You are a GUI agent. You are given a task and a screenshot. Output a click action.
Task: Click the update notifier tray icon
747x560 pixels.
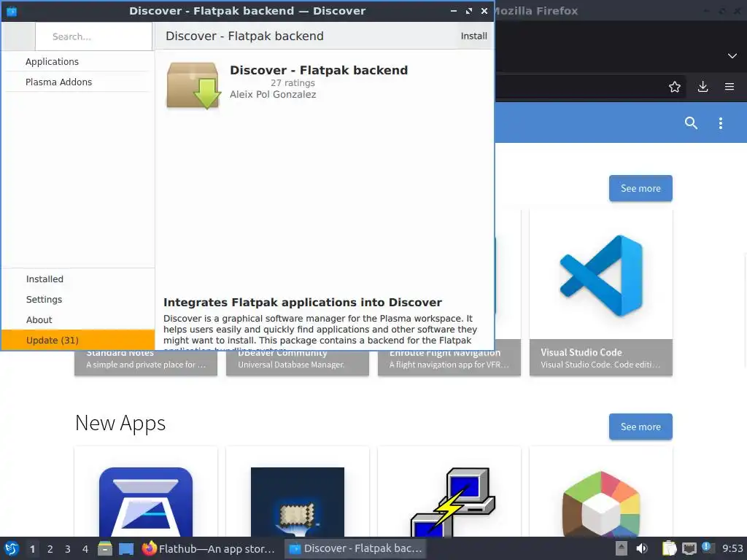(x=708, y=548)
